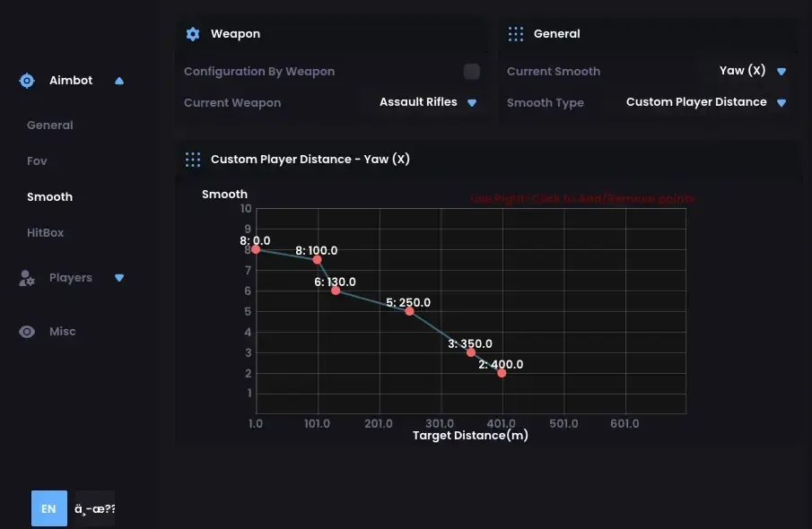Click the Target Distance(m) axis label
The height and width of the screenshot is (529, 812).
[x=470, y=436]
